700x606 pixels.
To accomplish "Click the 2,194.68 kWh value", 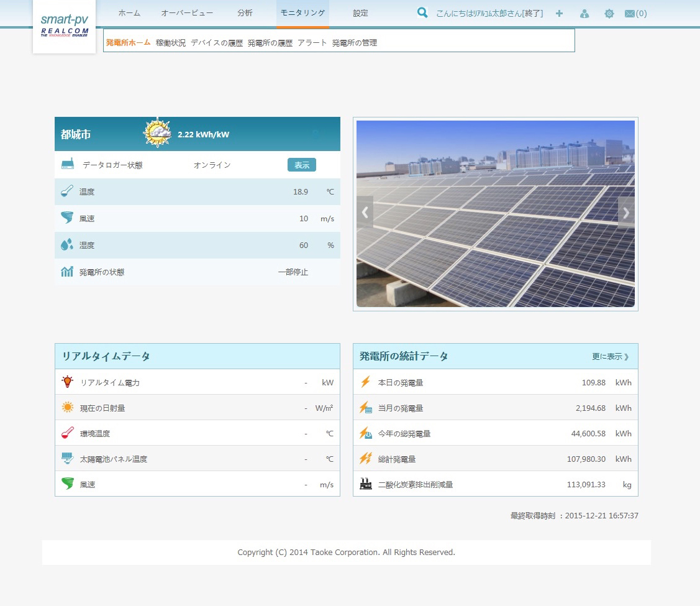I will [x=591, y=408].
